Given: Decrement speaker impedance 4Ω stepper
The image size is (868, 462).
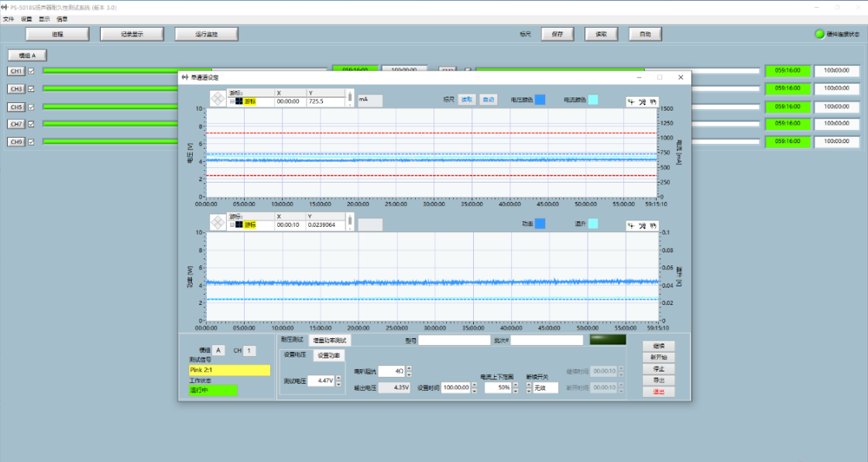Looking at the screenshot, I should [409, 374].
